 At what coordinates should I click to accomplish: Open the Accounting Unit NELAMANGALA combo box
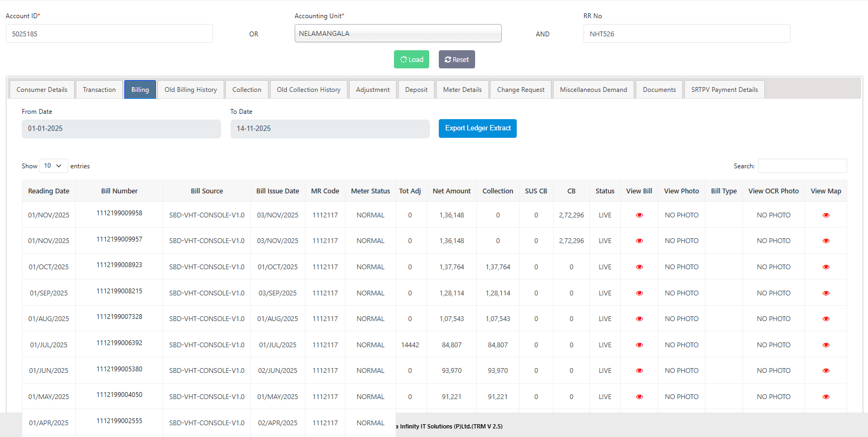point(398,33)
